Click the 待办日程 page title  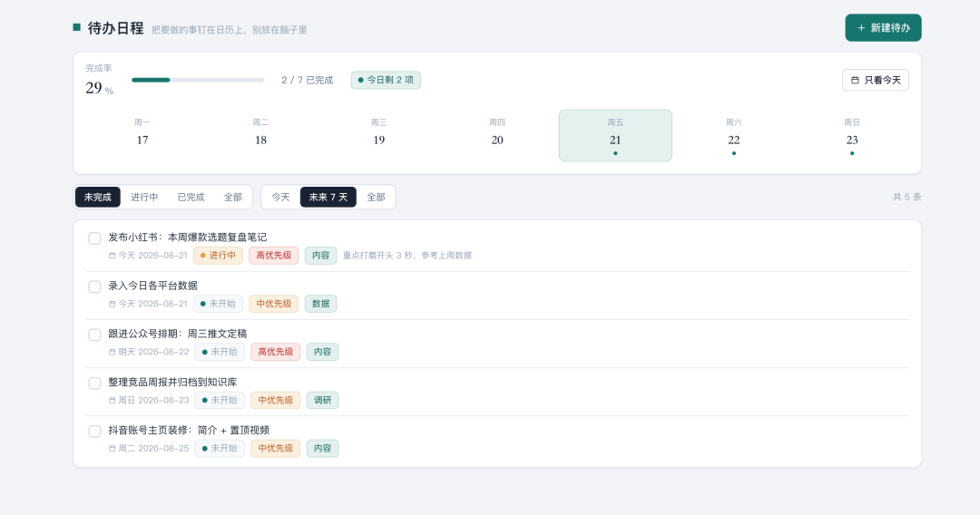115,28
